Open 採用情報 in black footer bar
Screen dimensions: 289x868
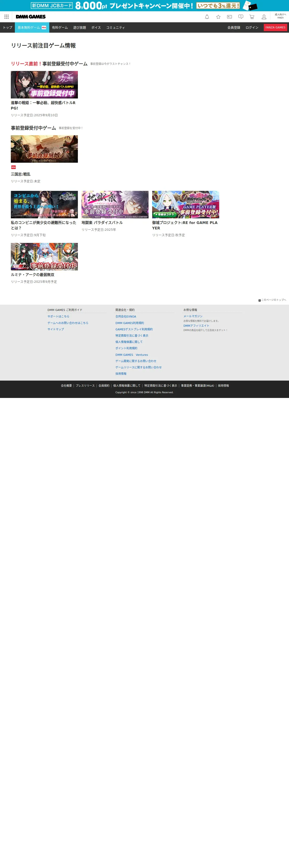point(224,386)
